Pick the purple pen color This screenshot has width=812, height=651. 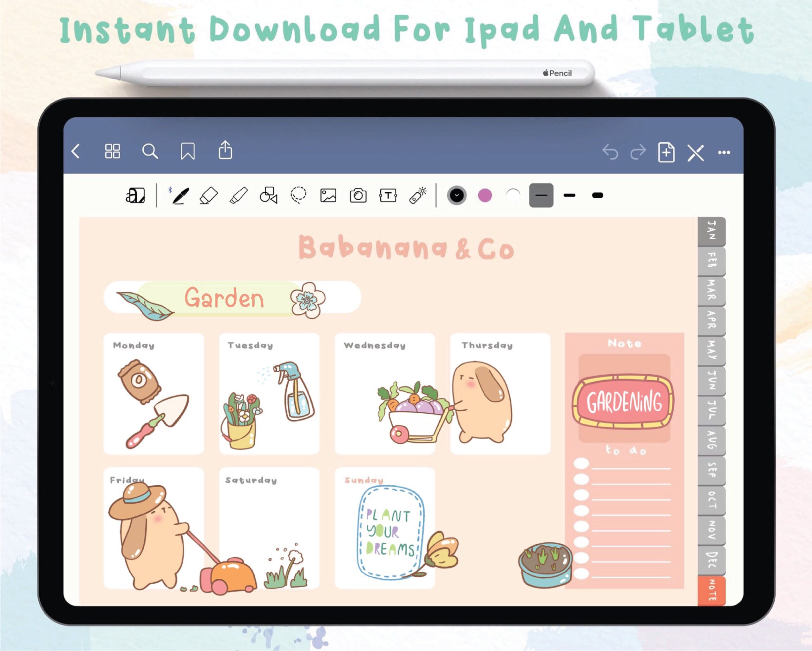coord(485,195)
